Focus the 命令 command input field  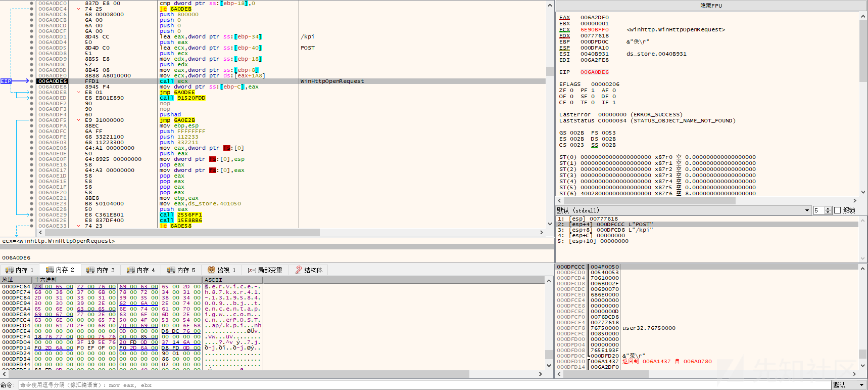[x=424, y=385]
